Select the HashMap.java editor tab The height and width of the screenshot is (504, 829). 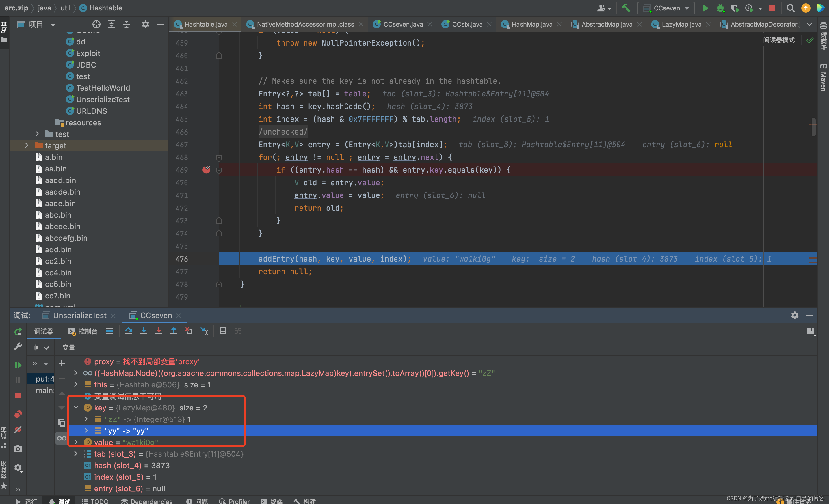point(529,24)
